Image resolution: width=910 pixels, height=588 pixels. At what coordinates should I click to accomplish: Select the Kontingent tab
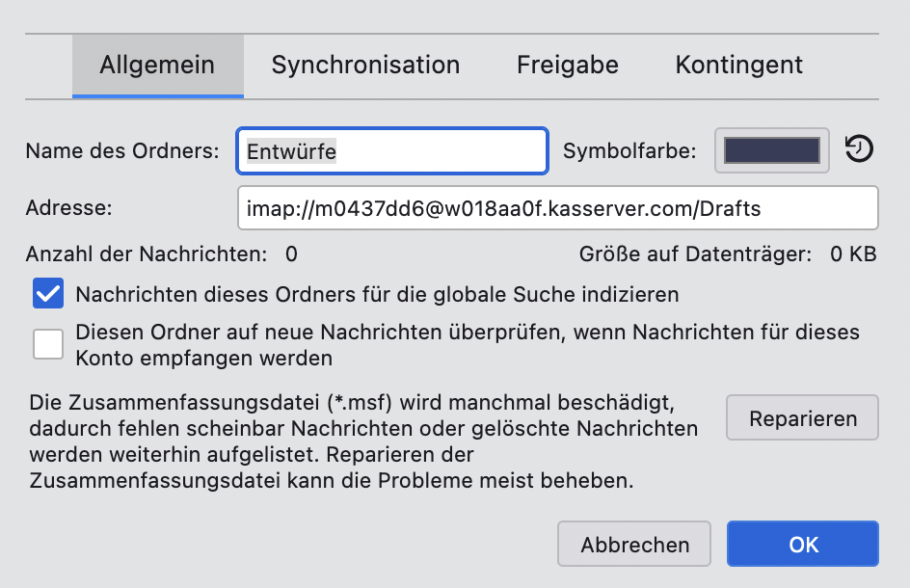click(739, 66)
